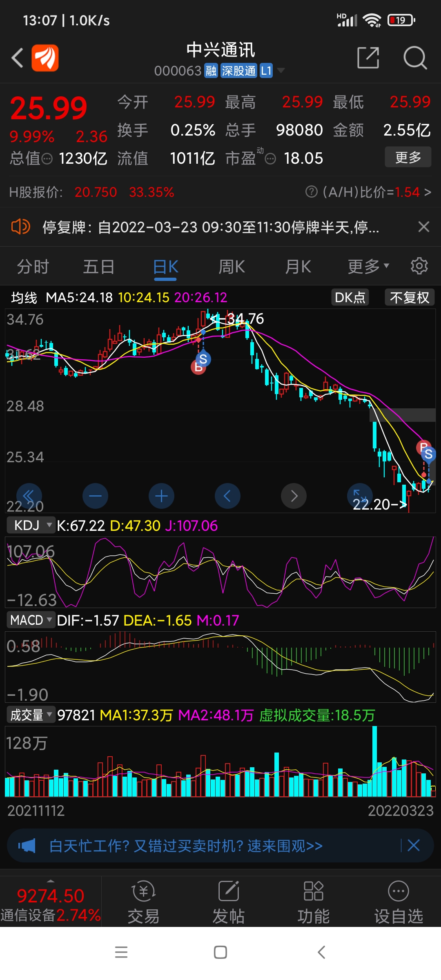
Task: Expand the 通信设备 index ticker panel
Action: click(x=51, y=902)
